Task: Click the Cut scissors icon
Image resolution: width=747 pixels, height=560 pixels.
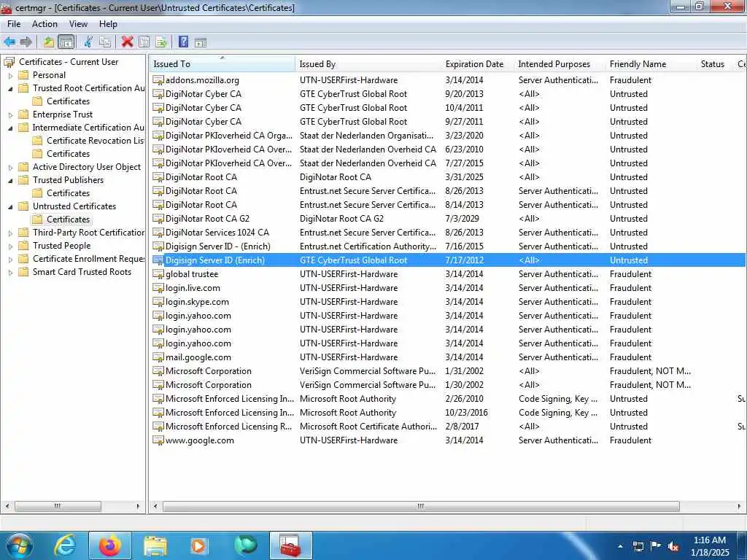Action: (88, 42)
